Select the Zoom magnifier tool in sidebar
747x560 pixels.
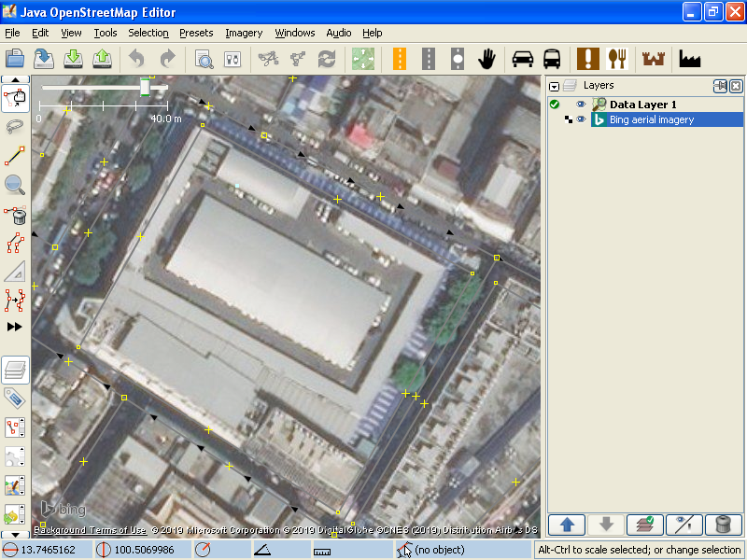(x=15, y=185)
